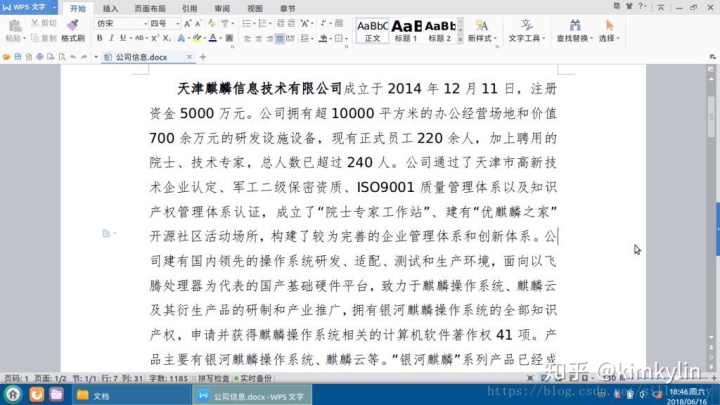Open highlight color dropdown arrow
This screenshot has height=405, width=720.
205,39
